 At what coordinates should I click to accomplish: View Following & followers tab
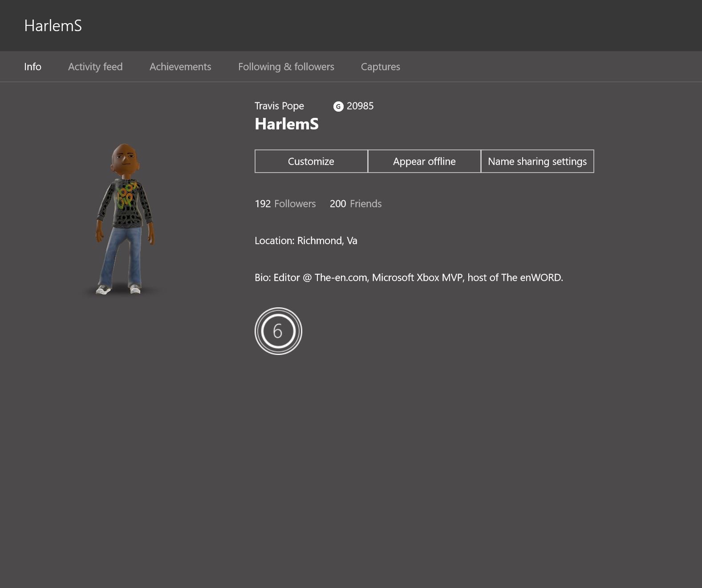pyautogui.click(x=286, y=67)
